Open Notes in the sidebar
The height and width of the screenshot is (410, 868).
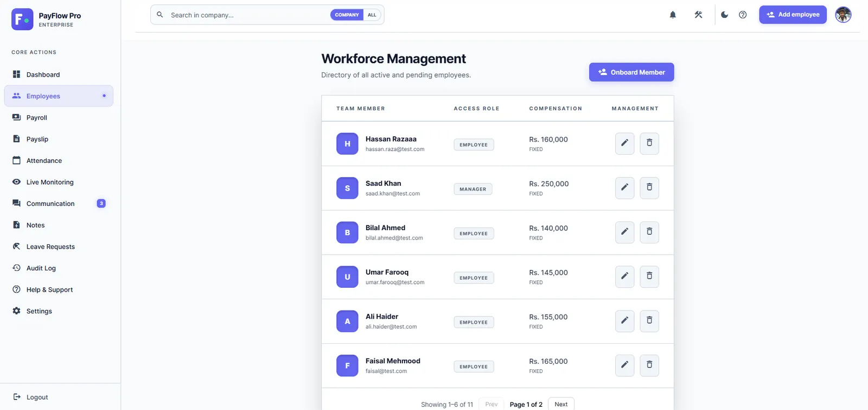pyautogui.click(x=59, y=225)
